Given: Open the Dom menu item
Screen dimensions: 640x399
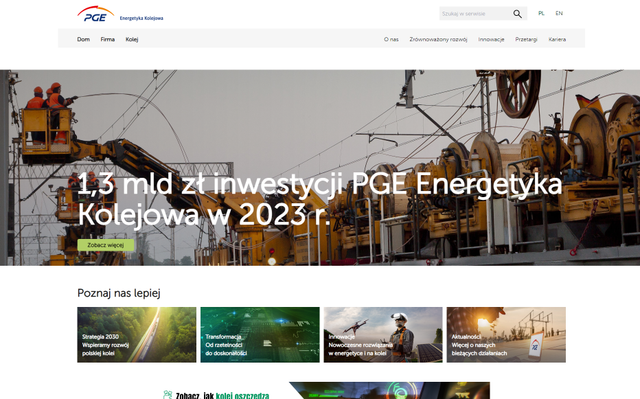Looking at the screenshot, I should point(83,40).
